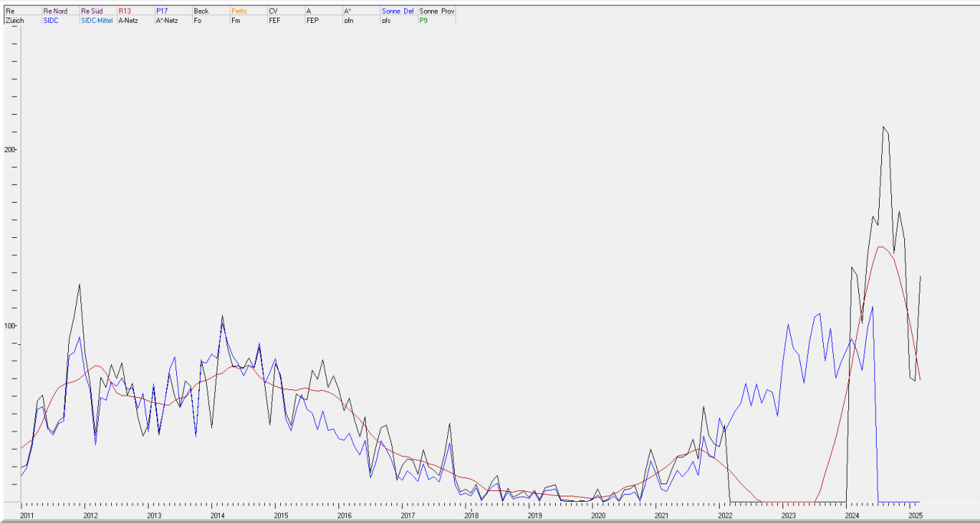Screen dimensions: 980x524
Task: Click the Beck legend cell
Action: 201,11
